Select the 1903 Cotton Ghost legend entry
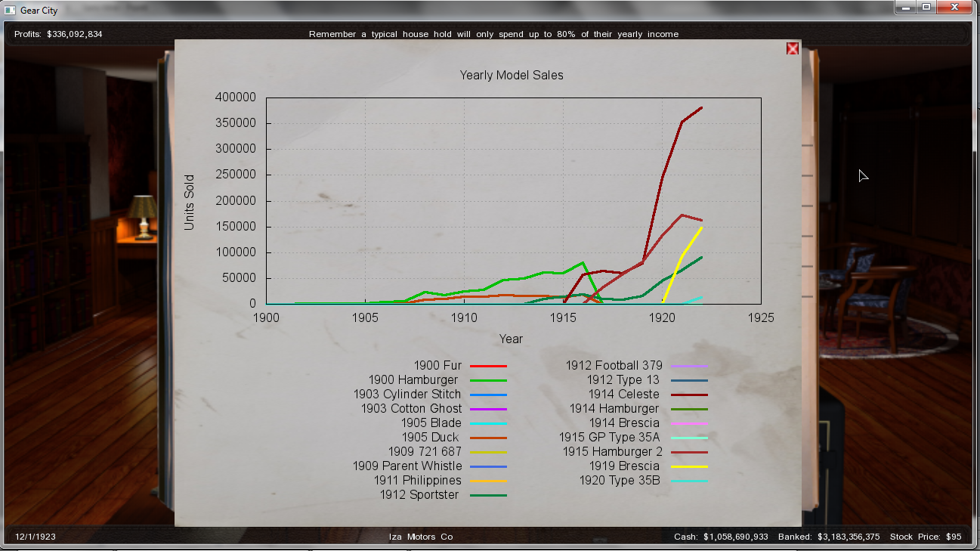Image resolution: width=980 pixels, height=551 pixels. pyautogui.click(x=411, y=409)
